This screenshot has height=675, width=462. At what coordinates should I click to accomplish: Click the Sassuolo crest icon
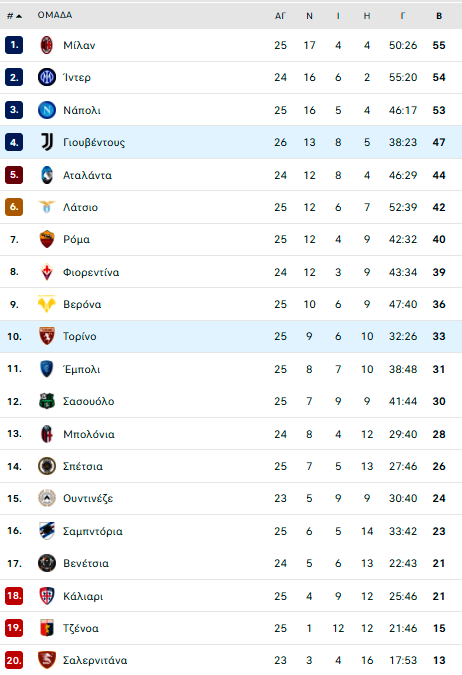47,401
